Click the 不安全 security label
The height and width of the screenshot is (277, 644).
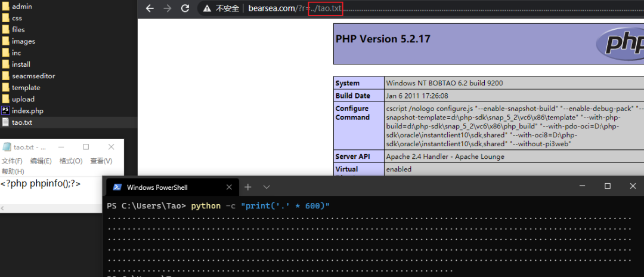coord(227,8)
